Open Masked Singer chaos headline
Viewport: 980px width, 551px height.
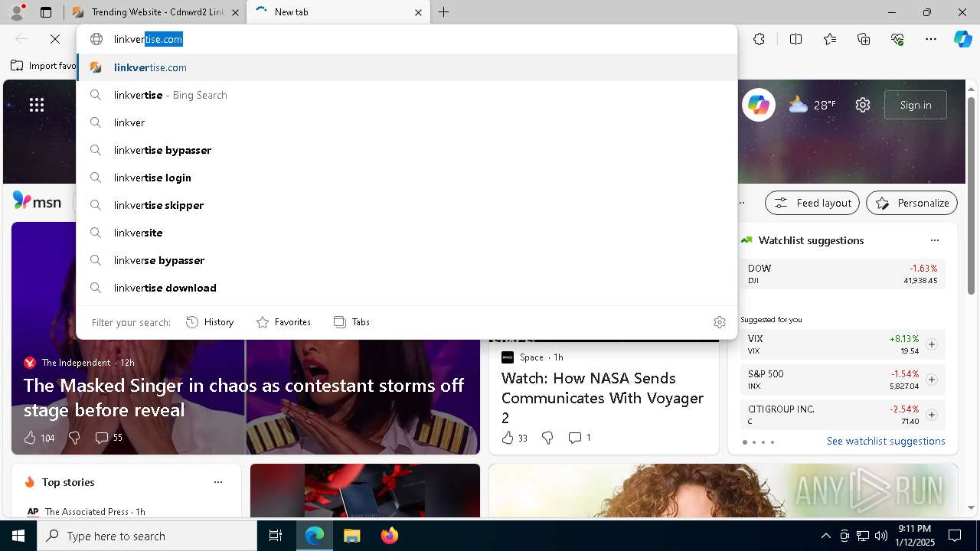click(244, 397)
